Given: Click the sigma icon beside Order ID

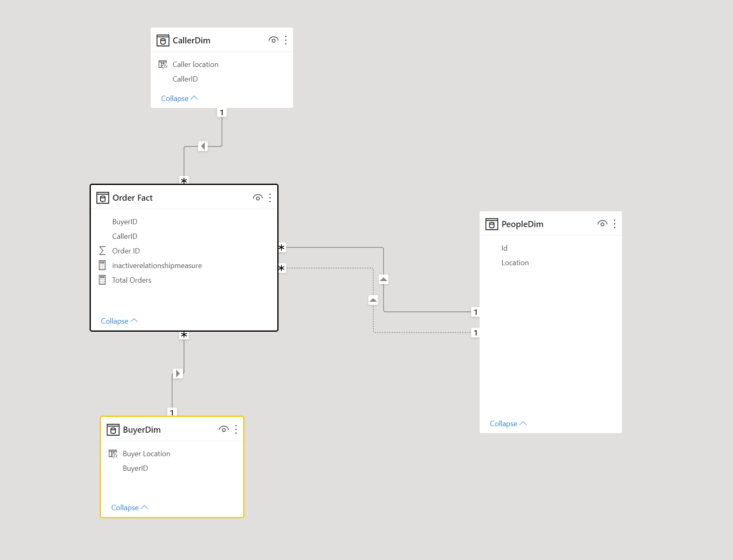Looking at the screenshot, I should pos(103,251).
